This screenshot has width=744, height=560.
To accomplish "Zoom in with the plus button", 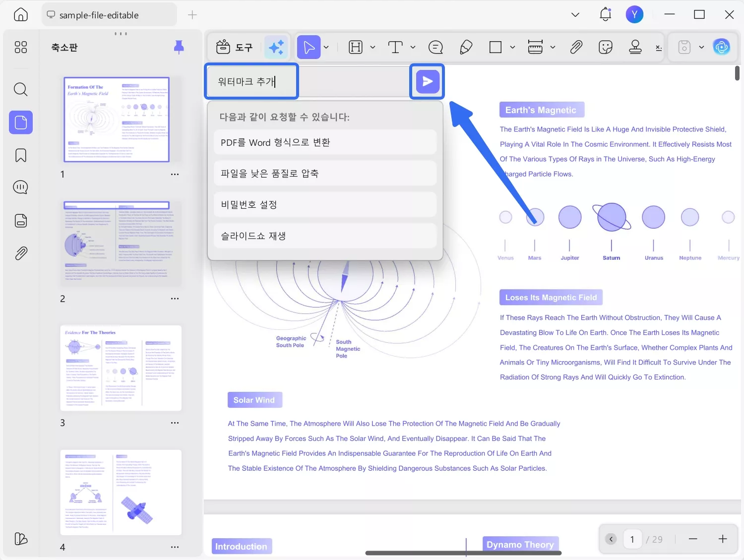I will click(723, 539).
